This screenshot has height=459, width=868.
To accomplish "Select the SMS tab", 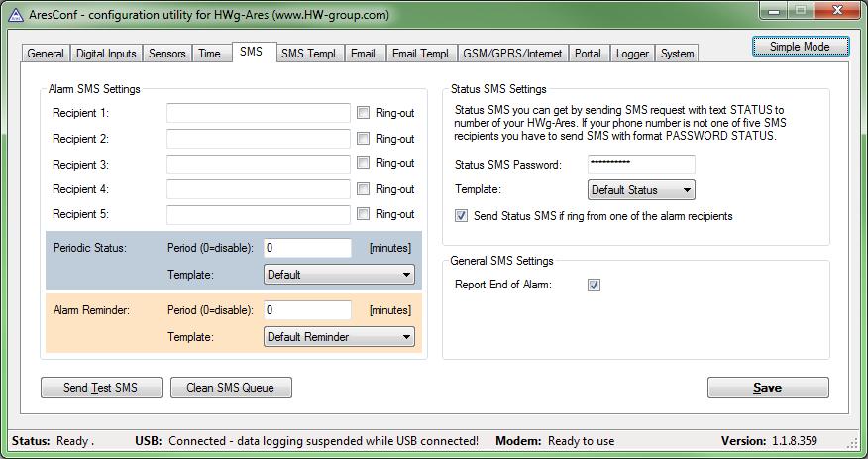I will pos(252,52).
